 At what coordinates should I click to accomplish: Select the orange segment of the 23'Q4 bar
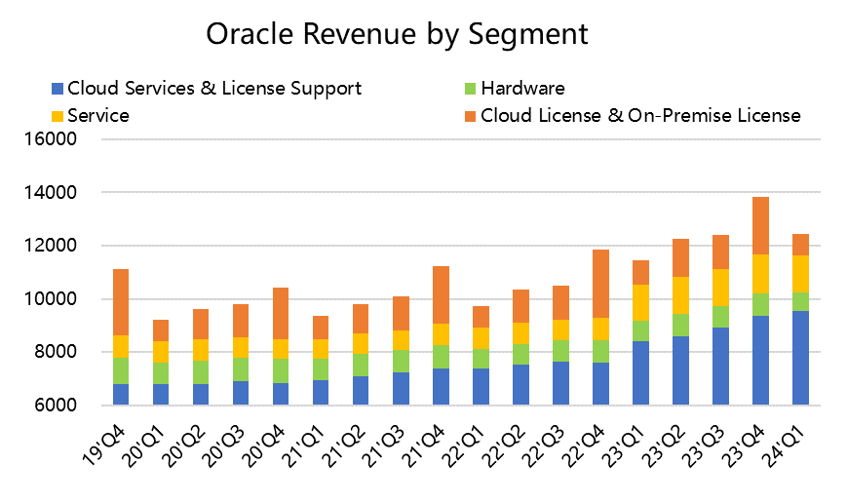pos(760,226)
